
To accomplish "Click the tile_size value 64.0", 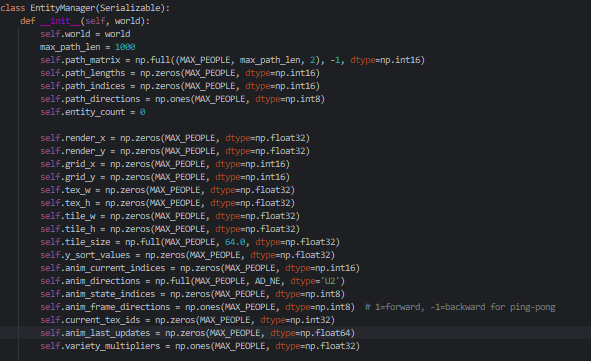I will (x=235, y=242).
